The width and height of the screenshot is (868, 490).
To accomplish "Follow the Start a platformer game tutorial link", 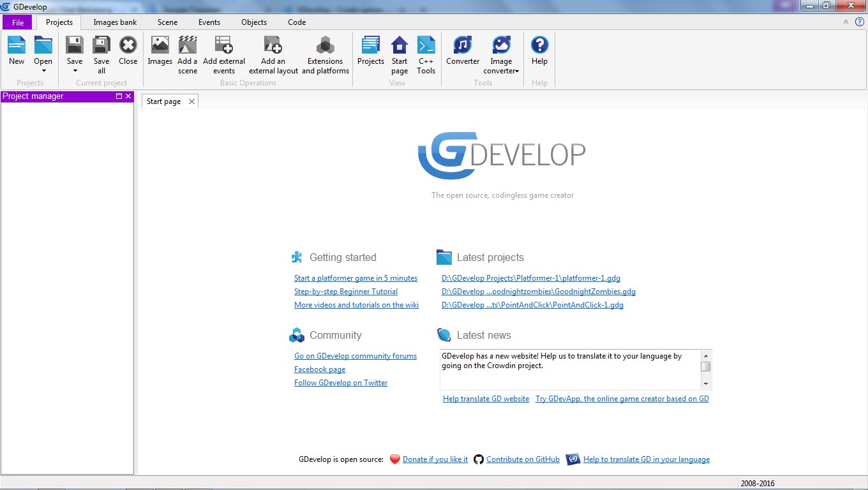I will click(355, 278).
